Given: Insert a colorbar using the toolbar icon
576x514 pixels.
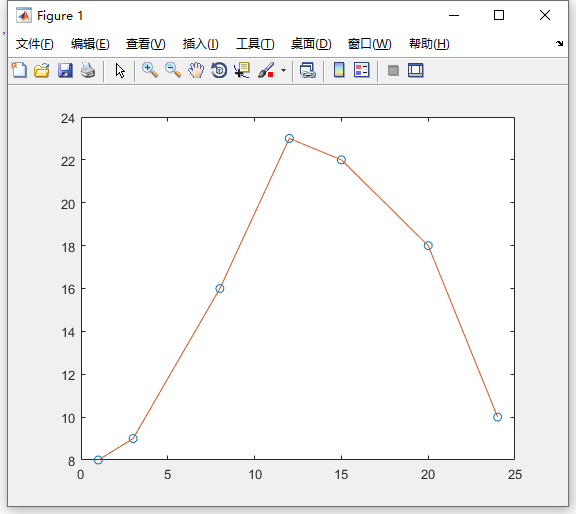Looking at the screenshot, I should point(339,70).
